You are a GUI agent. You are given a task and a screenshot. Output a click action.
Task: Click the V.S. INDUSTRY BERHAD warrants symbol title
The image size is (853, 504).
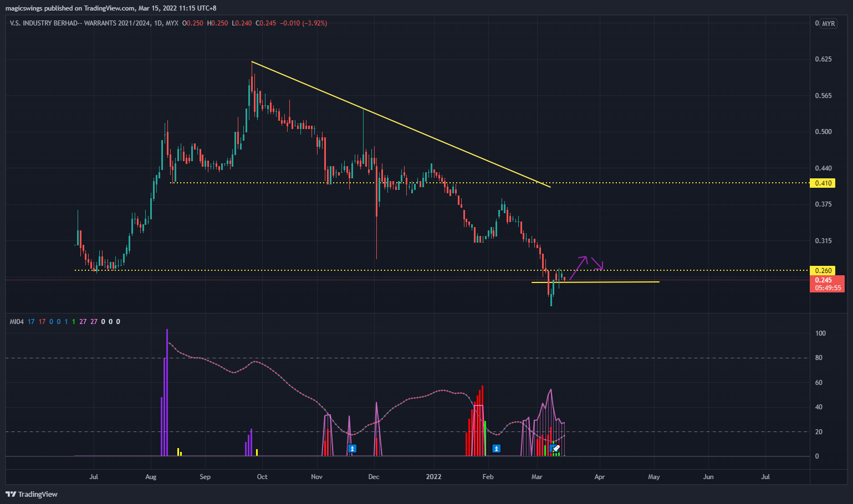[80, 23]
